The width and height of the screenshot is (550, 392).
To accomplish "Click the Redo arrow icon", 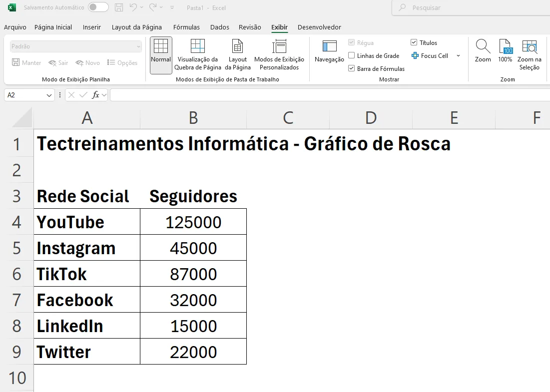I will (x=153, y=7).
